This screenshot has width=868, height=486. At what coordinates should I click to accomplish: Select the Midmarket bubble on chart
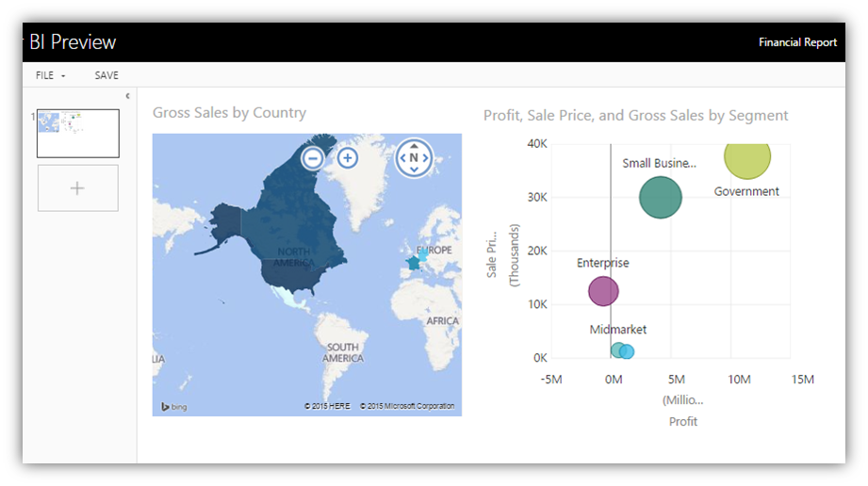point(618,350)
